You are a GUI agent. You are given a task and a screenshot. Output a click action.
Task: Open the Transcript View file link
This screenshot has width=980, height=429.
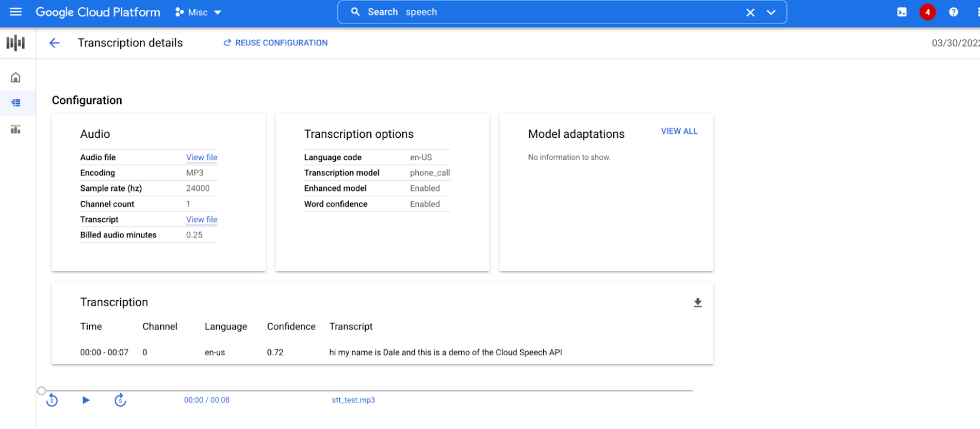202,219
